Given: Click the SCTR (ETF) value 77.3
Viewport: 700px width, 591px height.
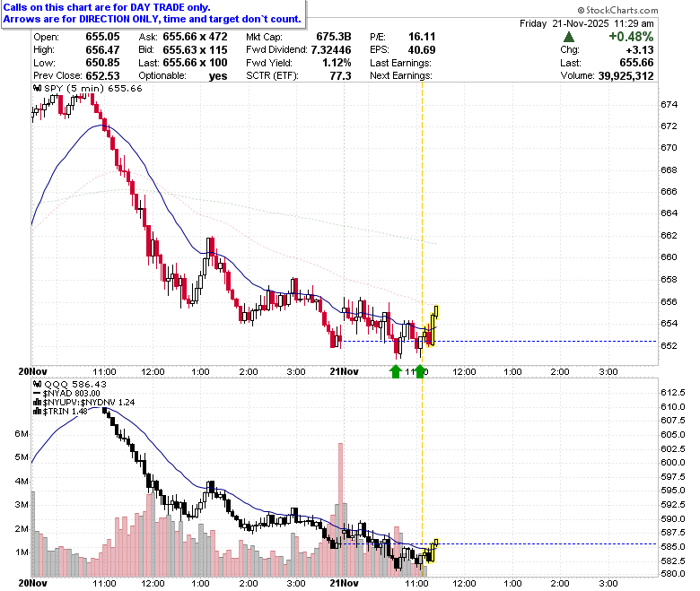Looking at the screenshot, I should pos(341,76).
